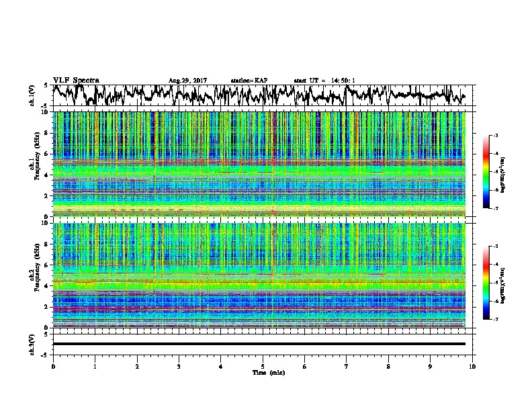The height and width of the screenshot is (411, 532).
Task: Click time axis tick label '7'
Action: (x=347, y=367)
